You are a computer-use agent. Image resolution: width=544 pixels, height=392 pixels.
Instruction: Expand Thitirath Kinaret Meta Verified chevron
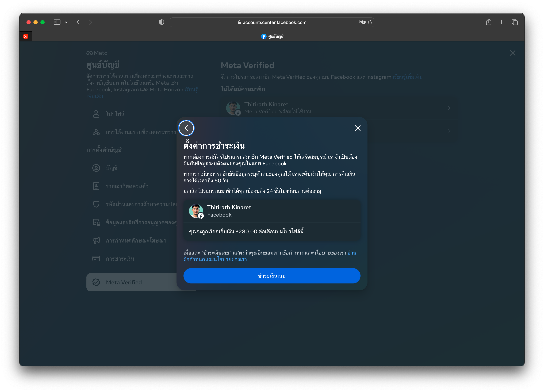click(449, 108)
